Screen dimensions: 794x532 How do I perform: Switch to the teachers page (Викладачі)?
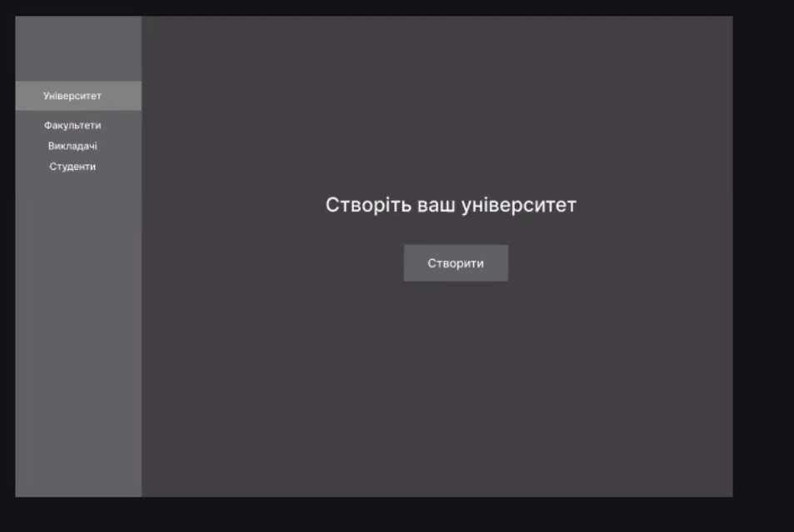click(x=72, y=147)
